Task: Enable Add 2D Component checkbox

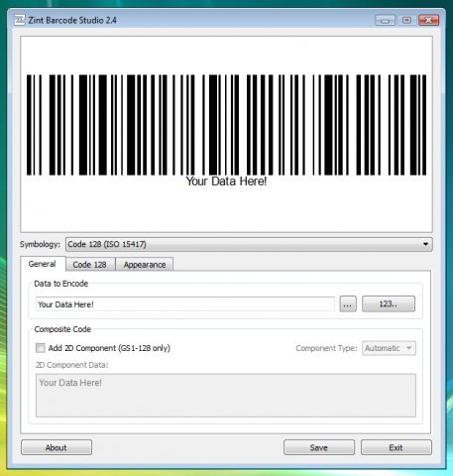Action: pos(41,348)
